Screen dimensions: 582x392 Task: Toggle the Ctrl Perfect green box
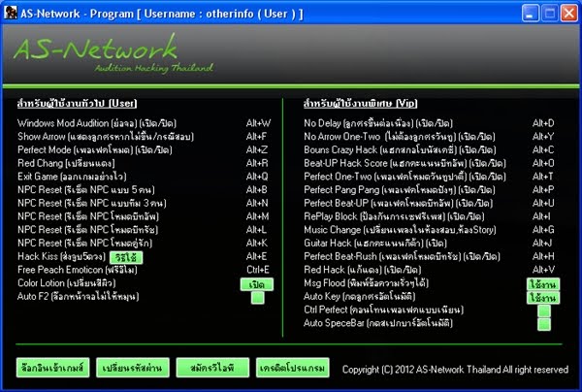544,311
